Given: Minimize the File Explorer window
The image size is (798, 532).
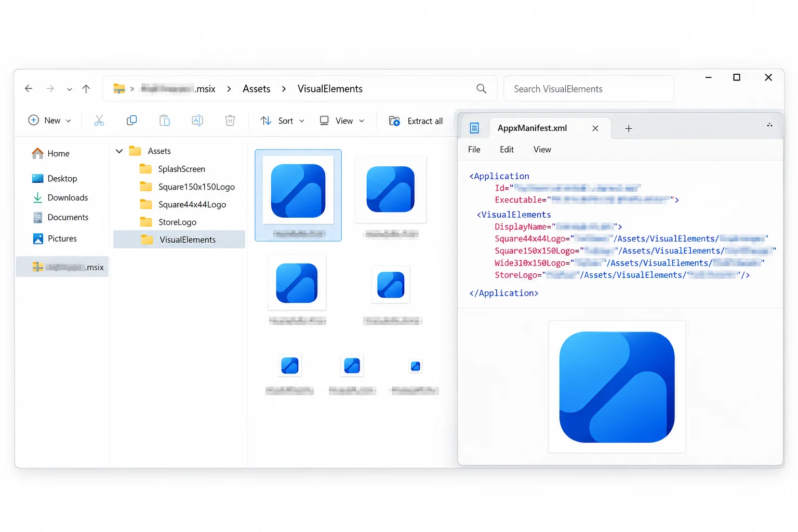Looking at the screenshot, I should pos(708,77).
